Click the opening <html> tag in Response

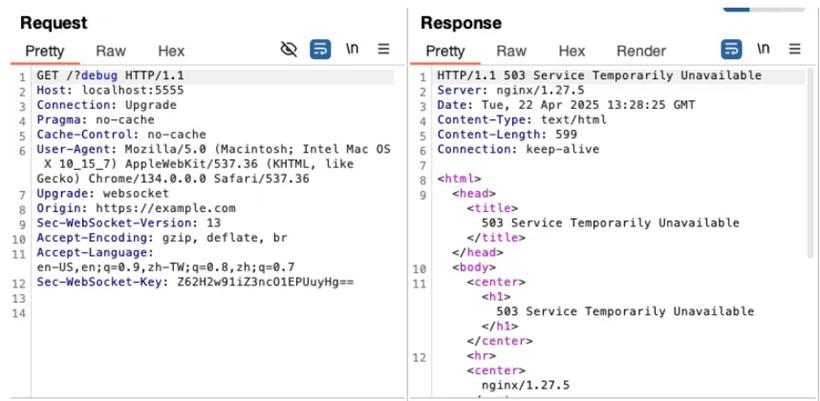(x=459, y=179)
